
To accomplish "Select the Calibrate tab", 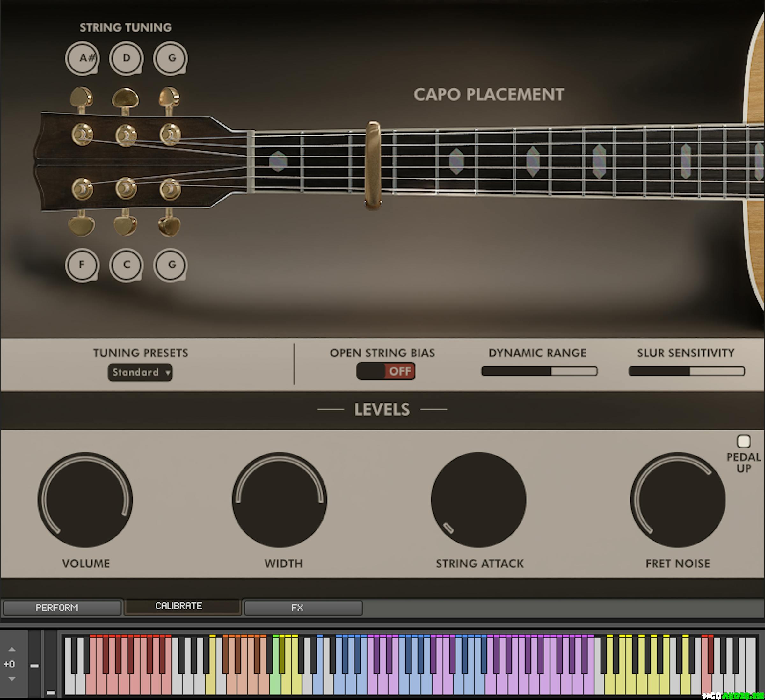I will (x=183, y=606).
